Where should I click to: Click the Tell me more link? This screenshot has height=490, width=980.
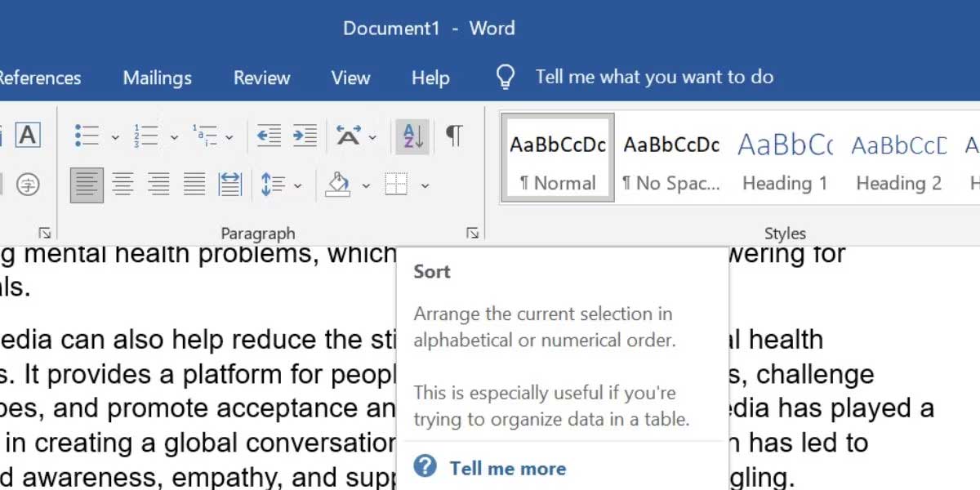coord(507,469)
